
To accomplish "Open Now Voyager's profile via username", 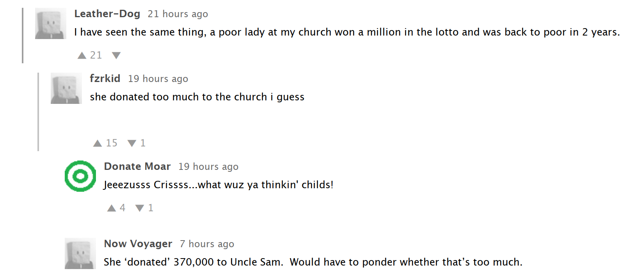I will (x=138, y=244).
